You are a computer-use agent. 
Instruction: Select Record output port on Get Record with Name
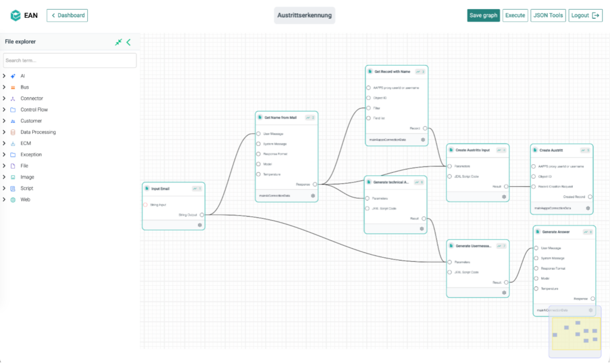click(425, 128)
